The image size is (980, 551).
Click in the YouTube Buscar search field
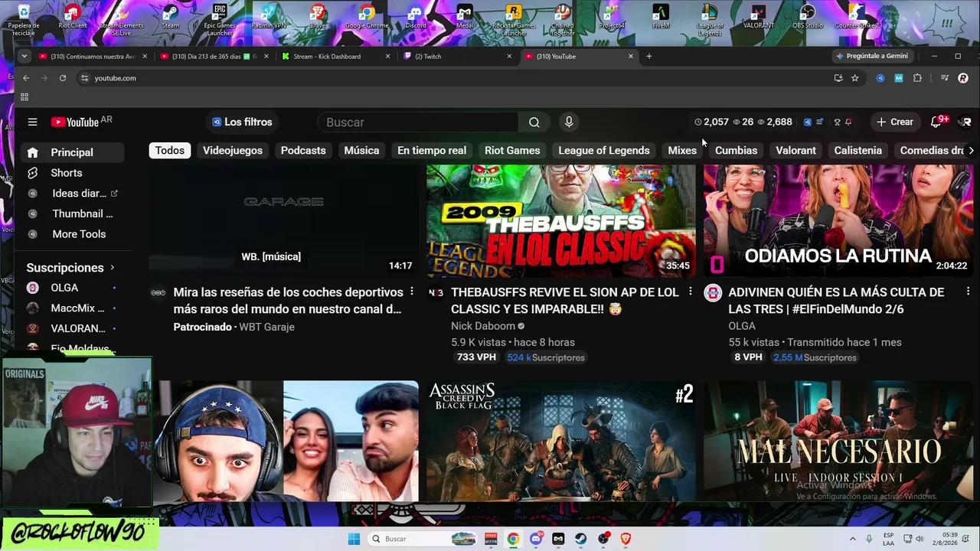[418, 122]
